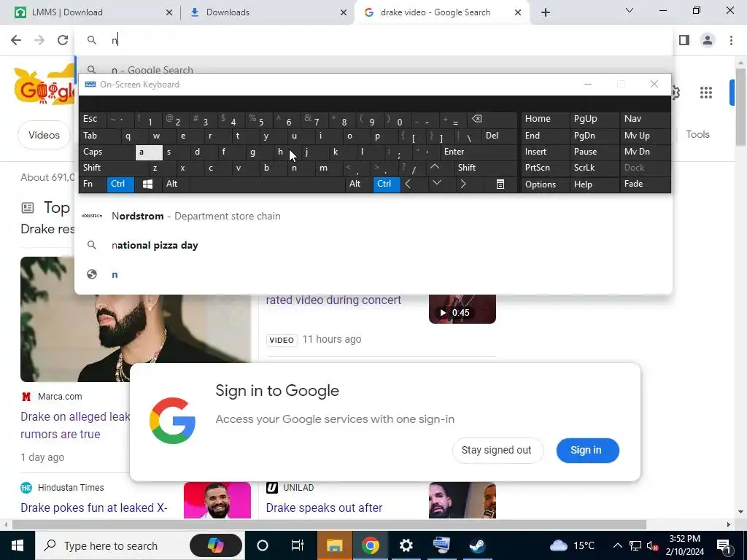Click up arrow key on On-Screen Keyboard
Viewport: 747px width, 560px height.
click(x=435, y=167)
